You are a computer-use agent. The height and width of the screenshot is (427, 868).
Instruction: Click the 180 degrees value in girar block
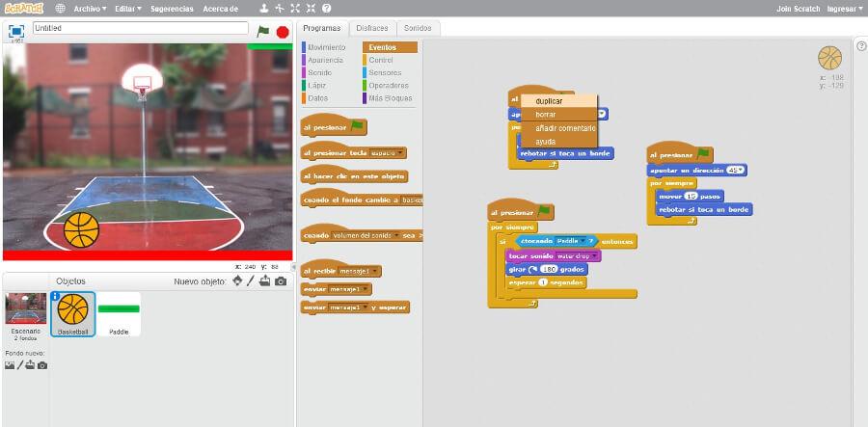tap(548, 269)
